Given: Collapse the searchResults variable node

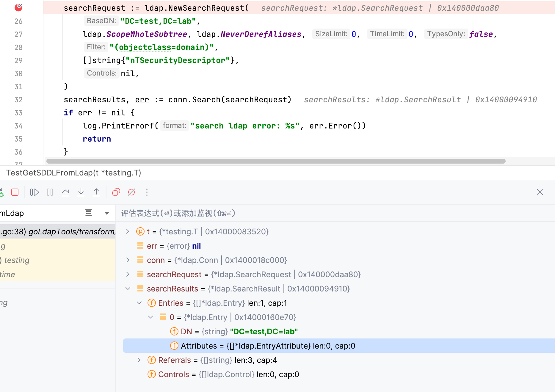Looking at the screenshot, I should click(128, 288).
